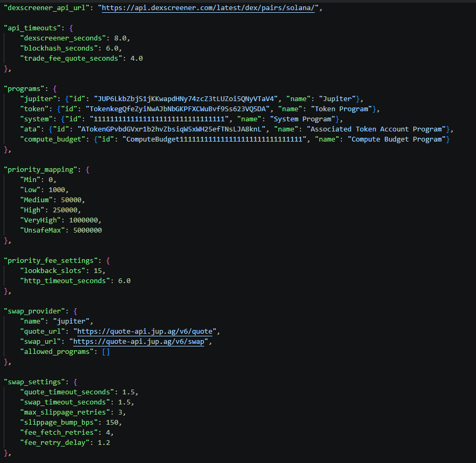Image resolution: width=476 pixels, height=463 pixels.
Task: Click the opening brace after "swap_settings"
Action: (x=76, y=382)
